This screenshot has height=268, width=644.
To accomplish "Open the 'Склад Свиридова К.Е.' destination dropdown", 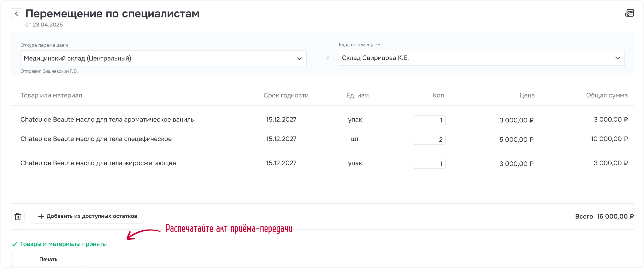I will [482, 58].
